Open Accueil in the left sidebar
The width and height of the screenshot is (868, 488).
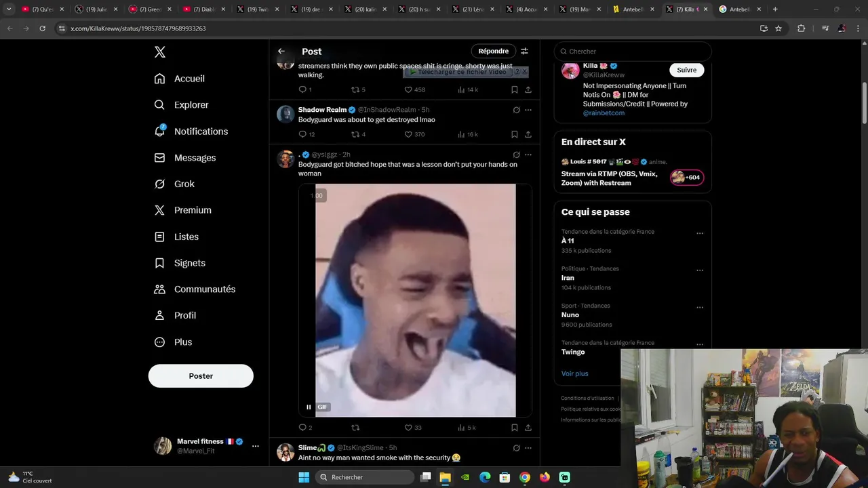(x=180, y=79)
